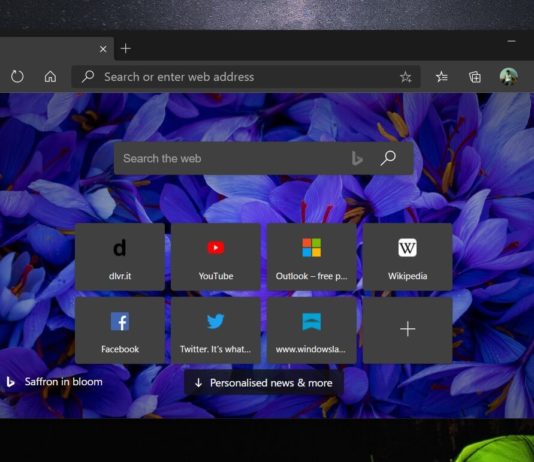The width and height of the screenshot is (534, 462).
Task: Open the user profile avatar
Action: 509,76
